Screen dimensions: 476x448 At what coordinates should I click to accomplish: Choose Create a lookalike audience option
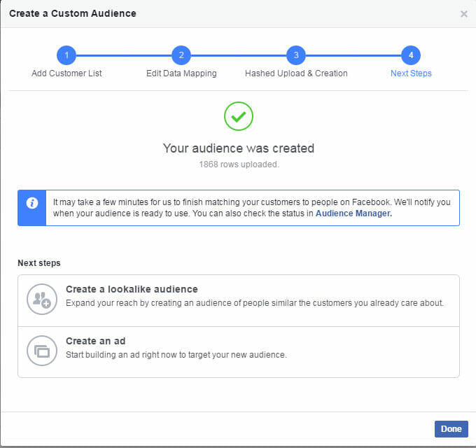click(x=239, y=301)
